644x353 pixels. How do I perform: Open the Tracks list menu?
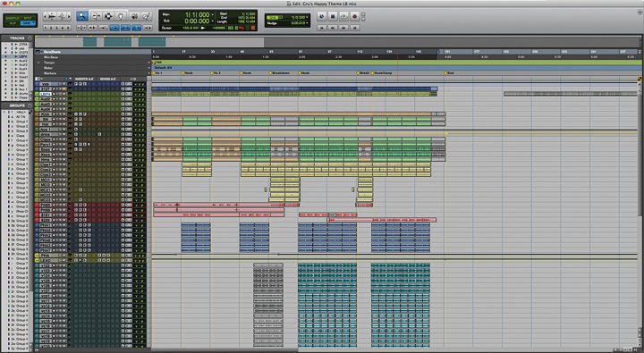30,38
